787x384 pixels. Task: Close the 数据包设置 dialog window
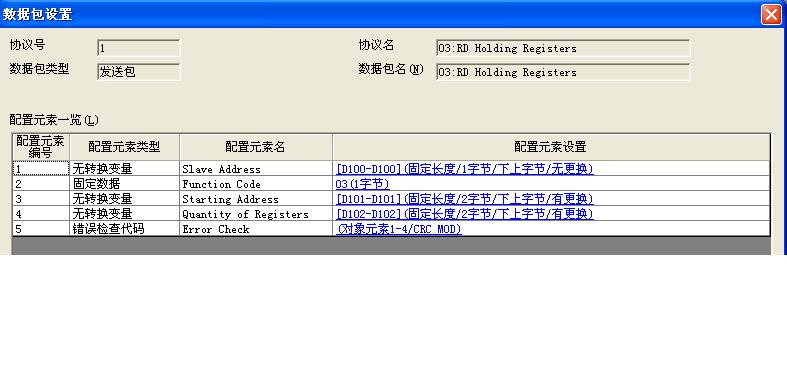771,14
